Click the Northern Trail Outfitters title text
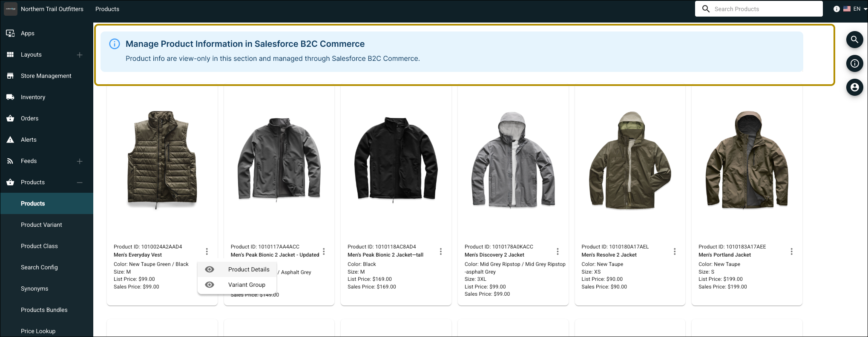The width and height of the screenshot is (868, 337). [52, 9]
